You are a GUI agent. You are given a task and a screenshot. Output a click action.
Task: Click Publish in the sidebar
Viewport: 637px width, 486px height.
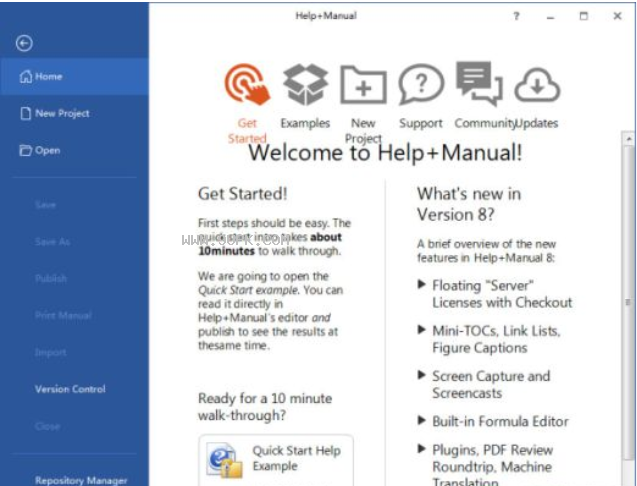51,279
